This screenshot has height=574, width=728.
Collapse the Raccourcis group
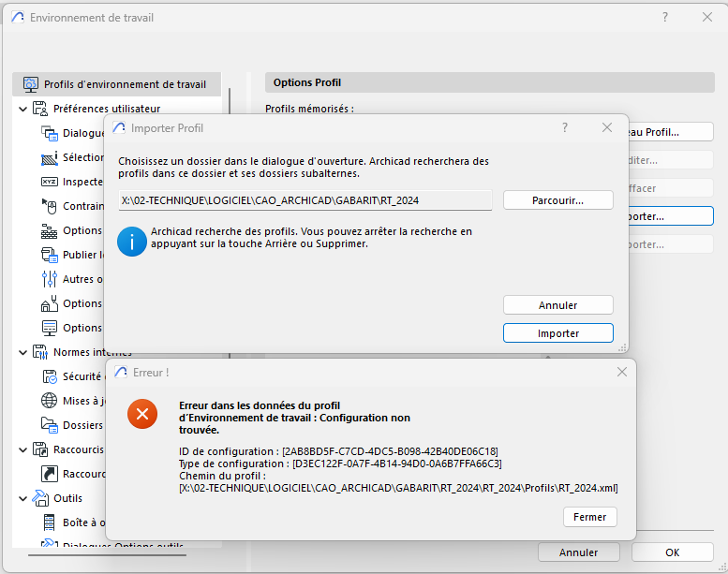click(x=22, y=450)
